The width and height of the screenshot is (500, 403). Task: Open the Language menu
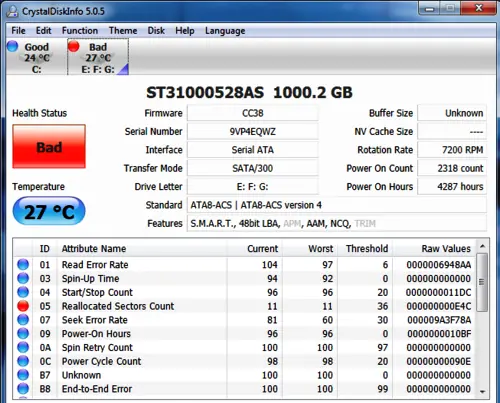point(225,31)
